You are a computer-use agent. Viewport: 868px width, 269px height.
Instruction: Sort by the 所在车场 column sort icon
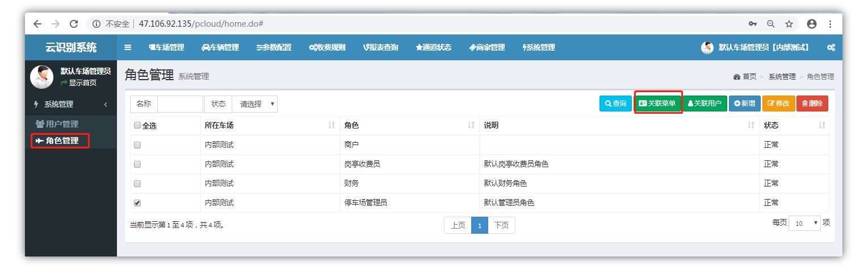pyautogui.click(x=332, y=125)
